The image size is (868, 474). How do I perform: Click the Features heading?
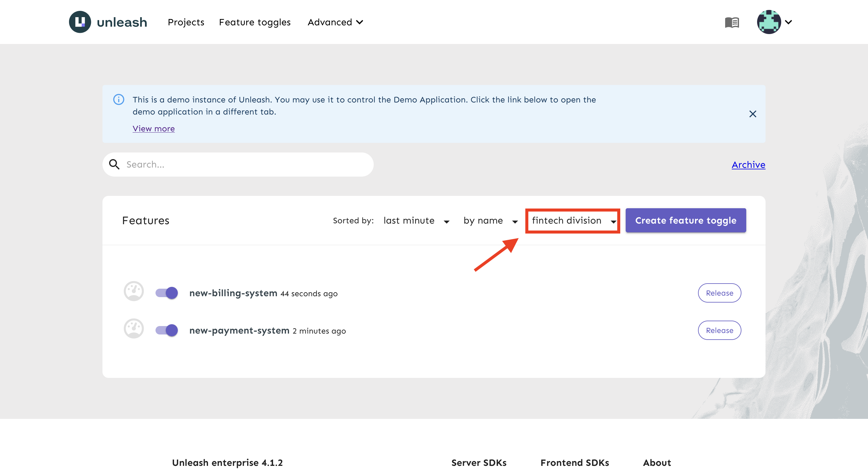click(x=146, y=220)
